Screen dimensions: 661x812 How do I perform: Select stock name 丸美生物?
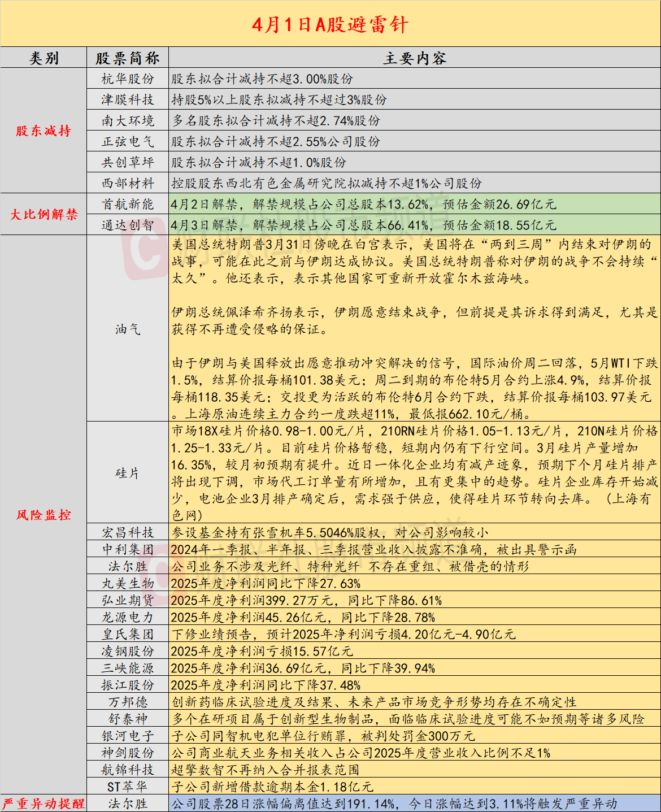128,583
